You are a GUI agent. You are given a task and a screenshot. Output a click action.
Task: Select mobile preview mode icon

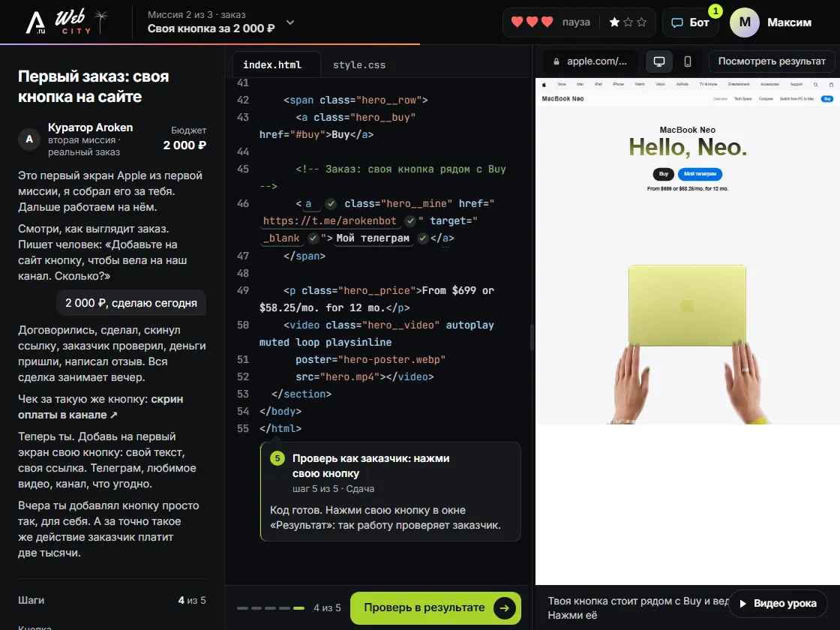[x=687, y=61]
